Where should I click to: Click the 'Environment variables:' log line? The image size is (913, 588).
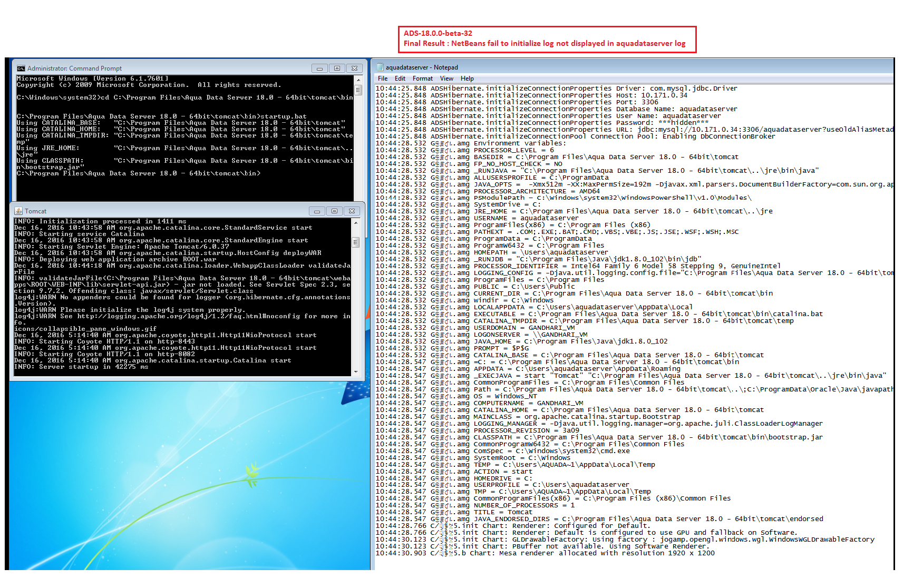470,143
